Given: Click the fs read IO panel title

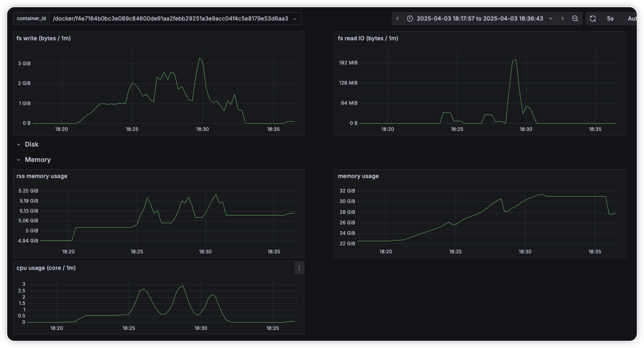Looking at the screenshot, I should (x=368, y=38).
